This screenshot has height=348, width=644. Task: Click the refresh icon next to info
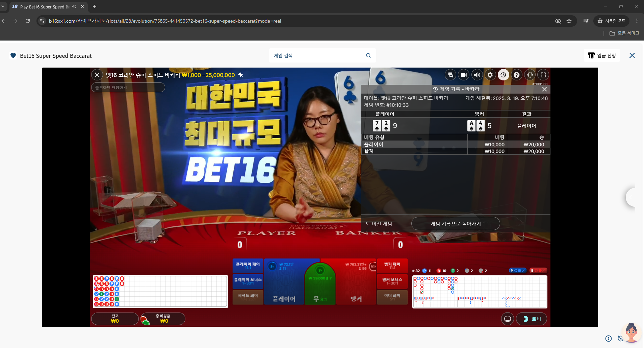click(620, 339)
